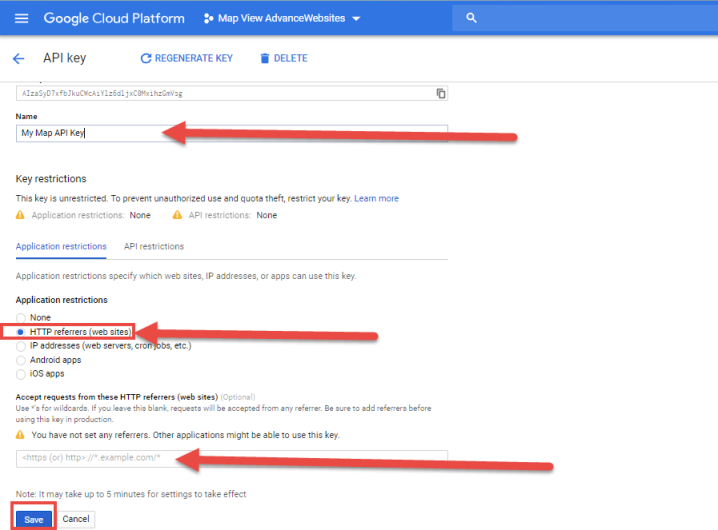The height and width of the screenshot is (530, 718).
Task: Choose the Android apps restriction
Action: click(22, 360)
